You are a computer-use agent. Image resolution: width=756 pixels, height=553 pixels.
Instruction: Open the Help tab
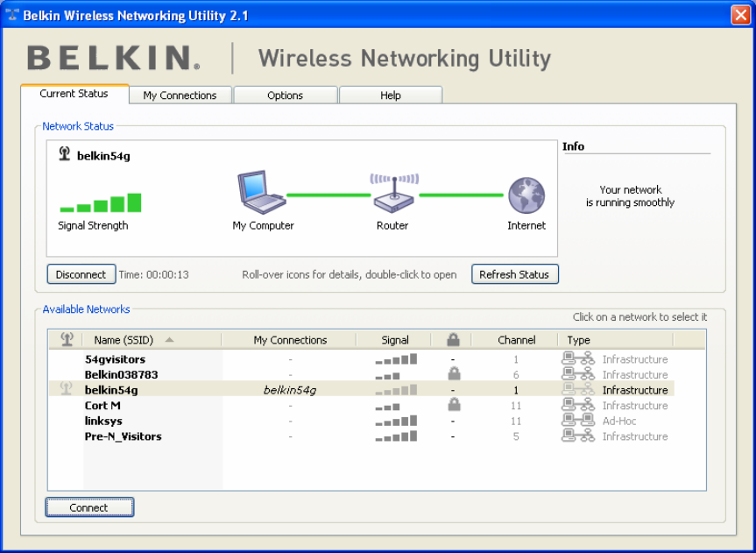coord(391,95)
